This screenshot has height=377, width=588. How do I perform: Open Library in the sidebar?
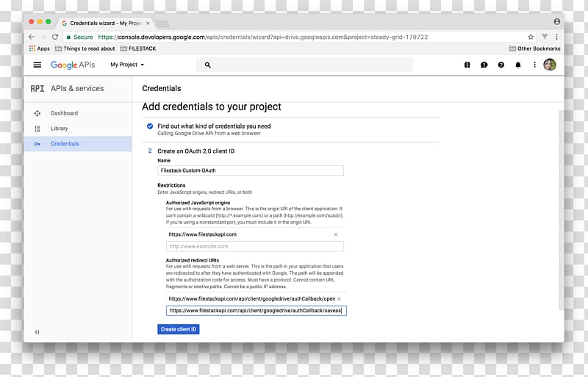(78, 129)
